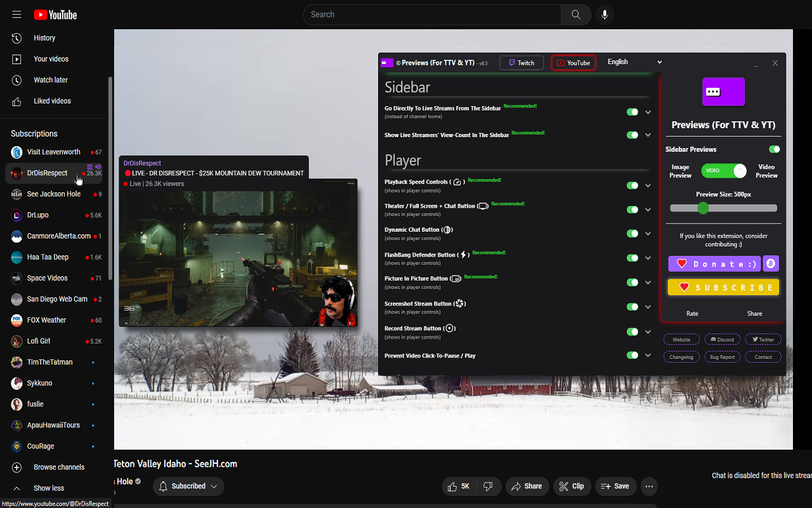Screen dimensions: 812x508
Task: Open the DrDisRespect live stream preview thumbnail
Action: [238, 254]
